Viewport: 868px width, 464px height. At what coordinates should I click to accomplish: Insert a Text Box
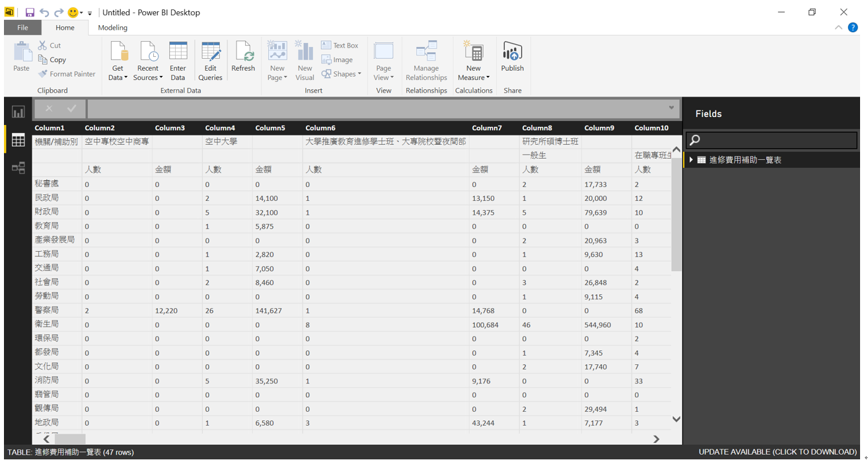[340, 46]
